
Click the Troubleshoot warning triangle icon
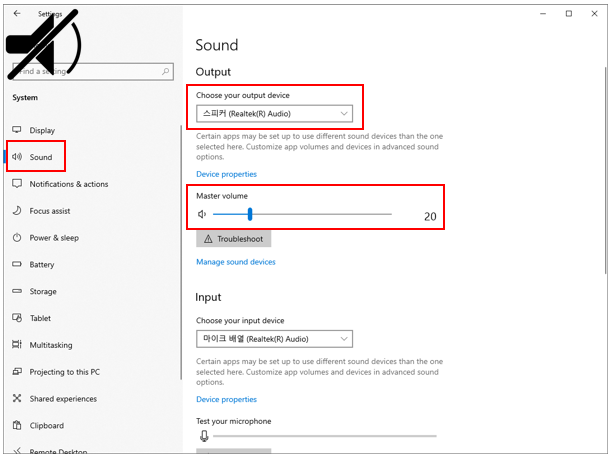click(208, 239)
